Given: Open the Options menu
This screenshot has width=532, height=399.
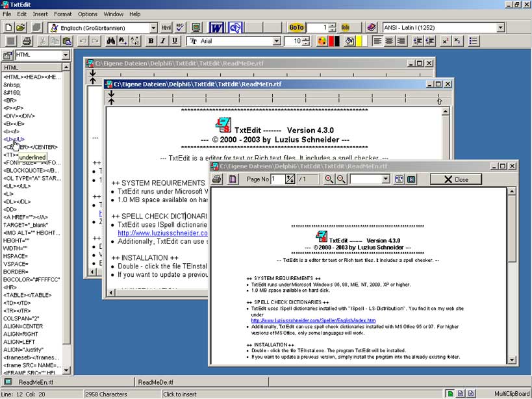Looking at the screenshot, I should 88,14.
